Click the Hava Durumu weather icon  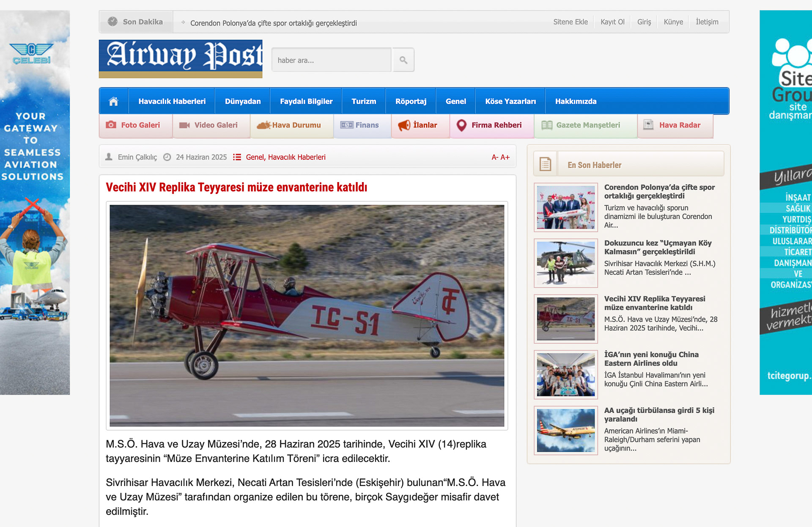tap(263, 125)
